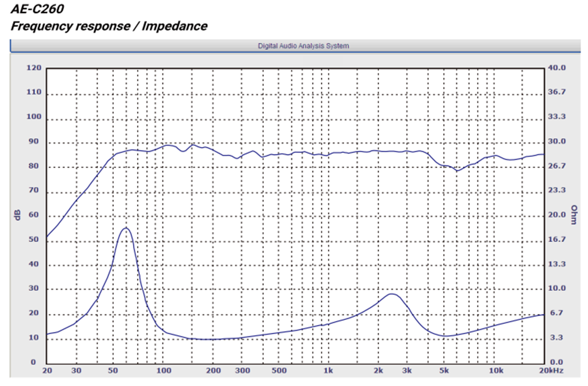Click the 10k label on frequency axis
This screenshot has height=386, width=588.
(494, 371)
